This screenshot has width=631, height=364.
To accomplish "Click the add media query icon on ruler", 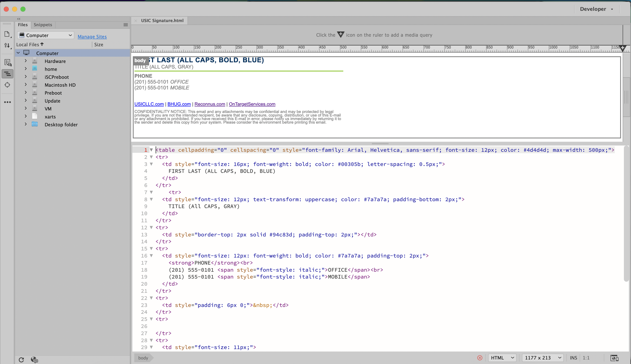I will pyautogui.click(x=623, y=48).
